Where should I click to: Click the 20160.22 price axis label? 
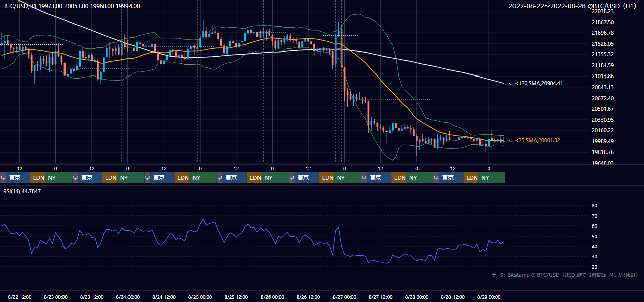pyautogui.click(x=603, y=130)
